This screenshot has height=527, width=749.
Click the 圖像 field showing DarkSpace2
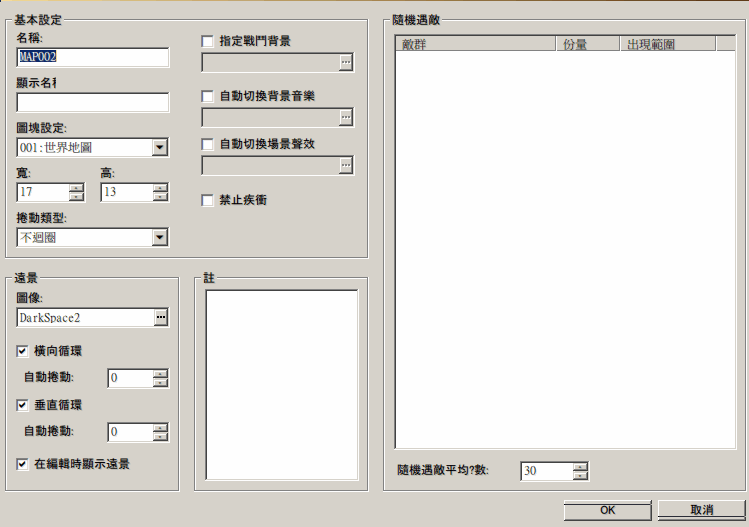86,318
